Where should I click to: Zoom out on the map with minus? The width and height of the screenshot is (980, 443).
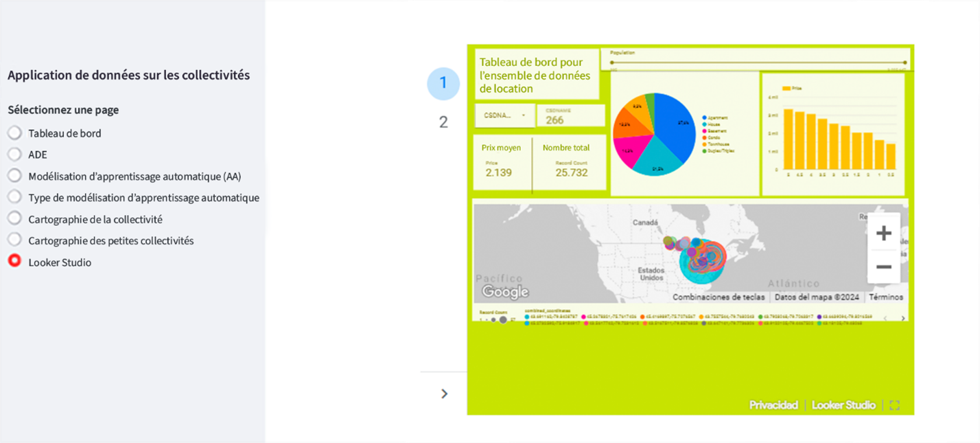coord(883,267)
